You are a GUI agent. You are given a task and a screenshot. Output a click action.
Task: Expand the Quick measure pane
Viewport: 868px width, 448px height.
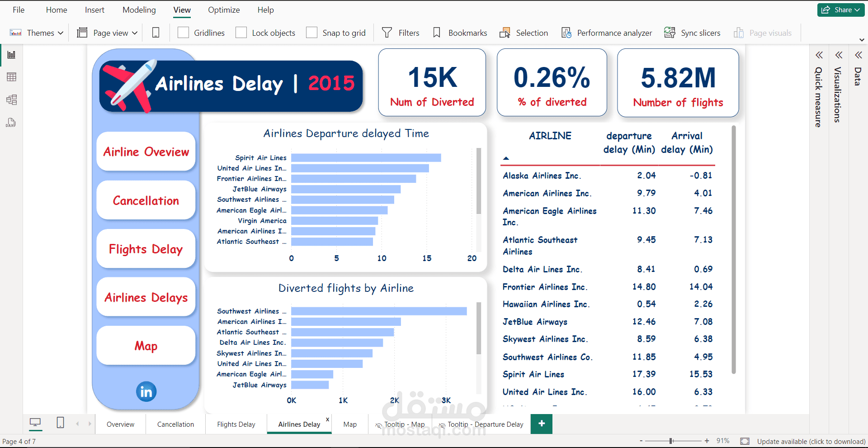pos(819,55)
